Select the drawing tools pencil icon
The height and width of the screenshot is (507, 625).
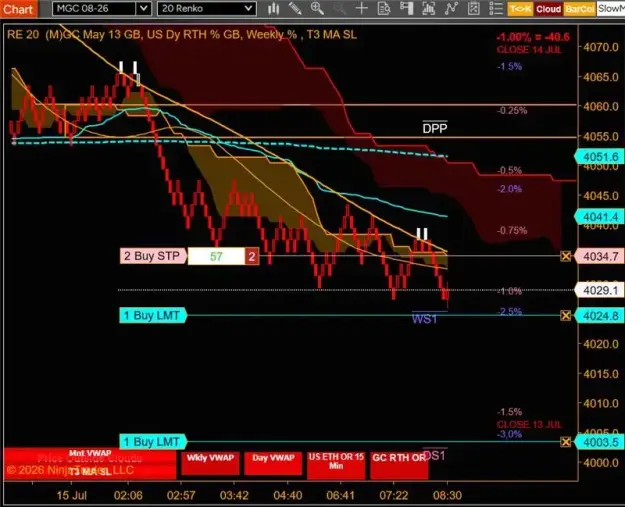pyautogui.click(x=295, y=8)
